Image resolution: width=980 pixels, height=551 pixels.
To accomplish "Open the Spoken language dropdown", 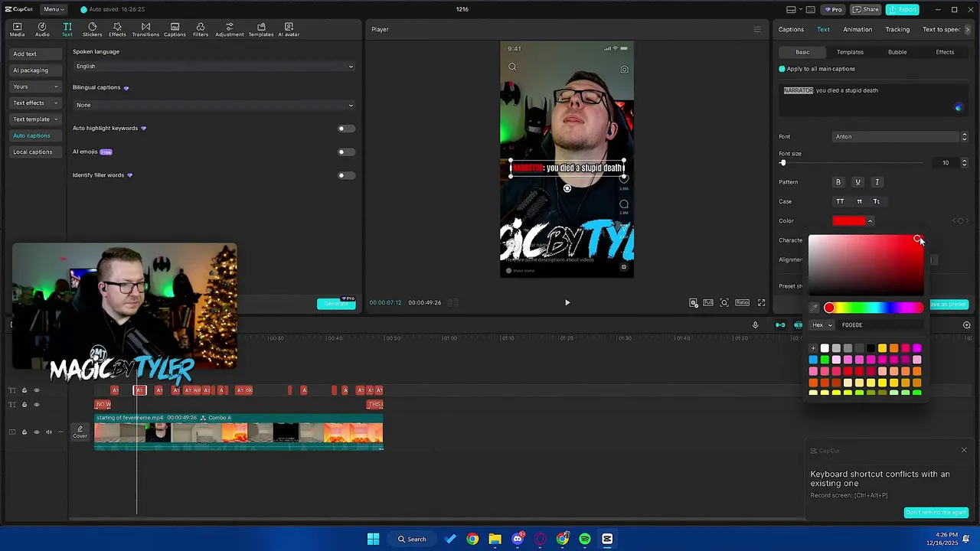I will 214,67.
